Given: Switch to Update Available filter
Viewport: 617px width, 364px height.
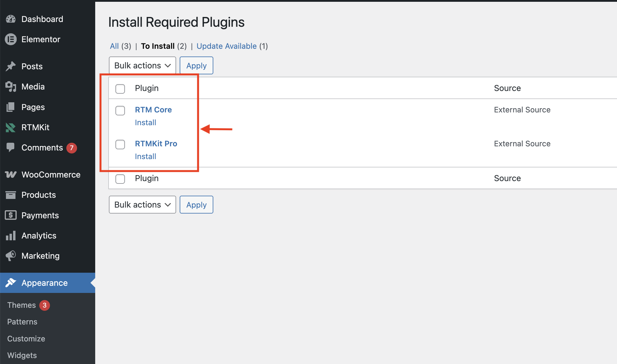Looking at the screenshot, I should coord(226,46).
